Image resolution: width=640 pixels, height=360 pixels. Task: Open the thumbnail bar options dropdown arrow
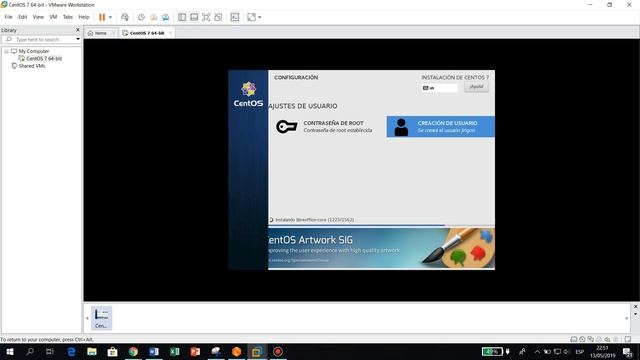(636, 314)
